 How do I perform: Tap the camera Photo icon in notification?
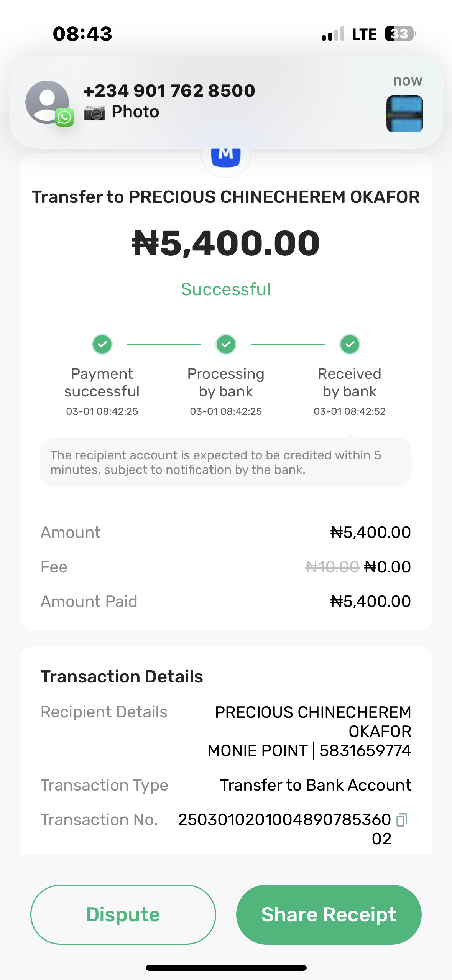coord(94,112)
